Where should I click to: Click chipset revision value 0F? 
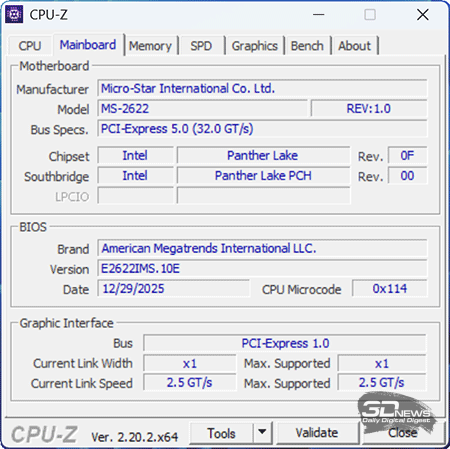pyautogui.click(x=407, y=155)
